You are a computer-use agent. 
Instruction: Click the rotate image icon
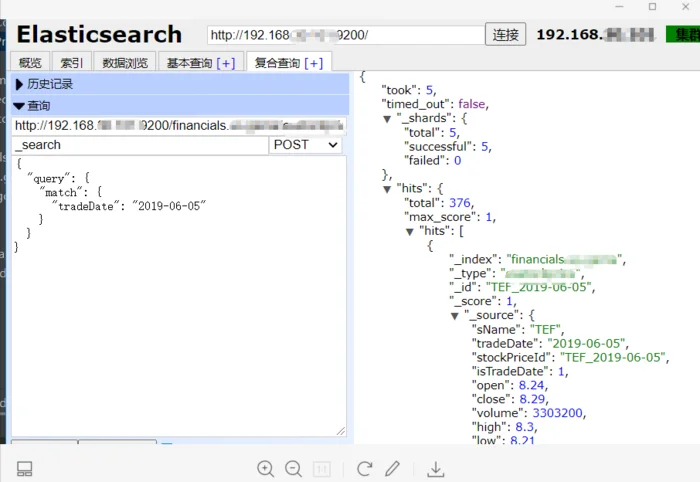click(x=365, y=468)
